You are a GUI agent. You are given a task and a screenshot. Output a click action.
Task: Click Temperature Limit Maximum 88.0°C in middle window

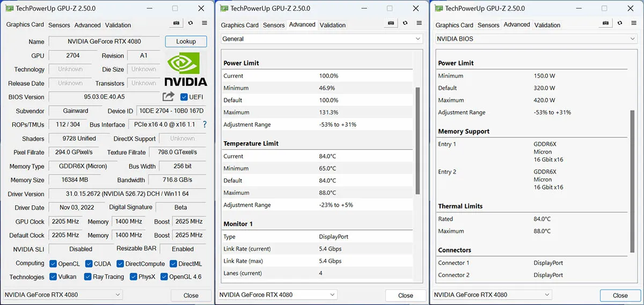pos(327,193)
